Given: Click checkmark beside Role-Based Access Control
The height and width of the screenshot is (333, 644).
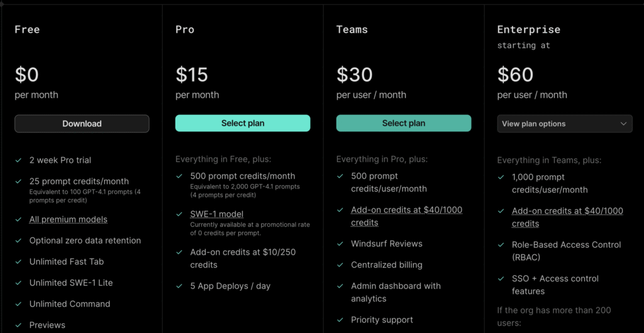Looking at the screenshot, I should [x=501, y=245].
